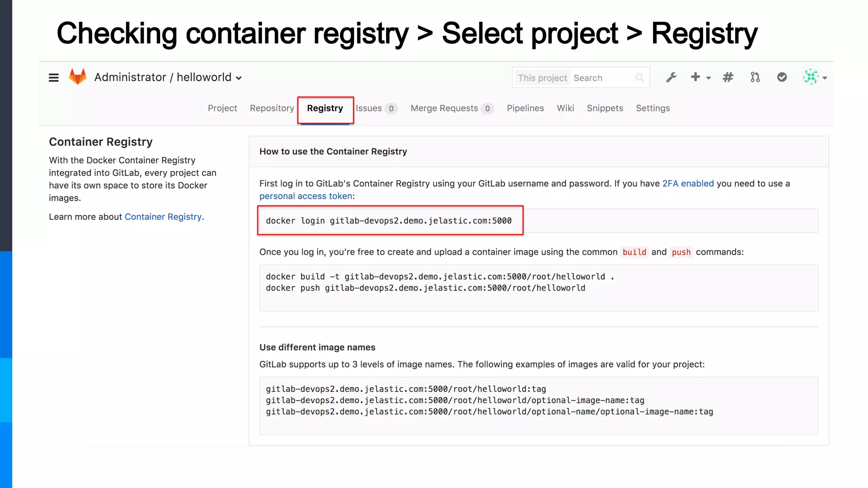The image size is (868, 488).
Task: Open the personal access token link
Action: tap(306, 196)
